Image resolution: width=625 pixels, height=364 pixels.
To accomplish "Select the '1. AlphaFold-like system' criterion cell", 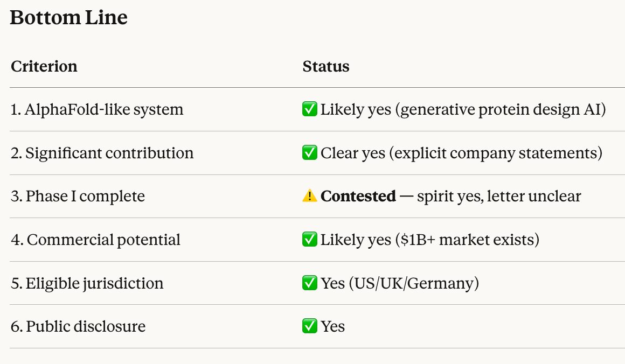I will click(x=97, y=110).
